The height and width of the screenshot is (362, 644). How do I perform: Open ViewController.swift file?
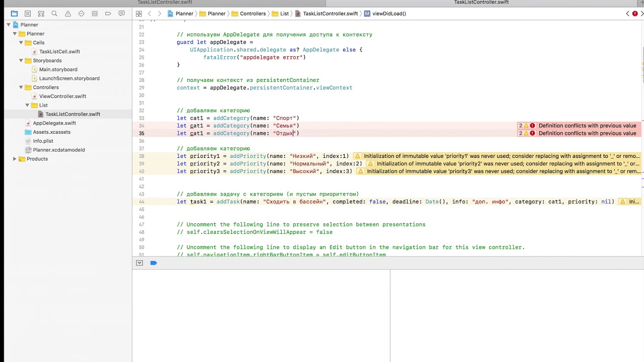(x=62, y=97)
